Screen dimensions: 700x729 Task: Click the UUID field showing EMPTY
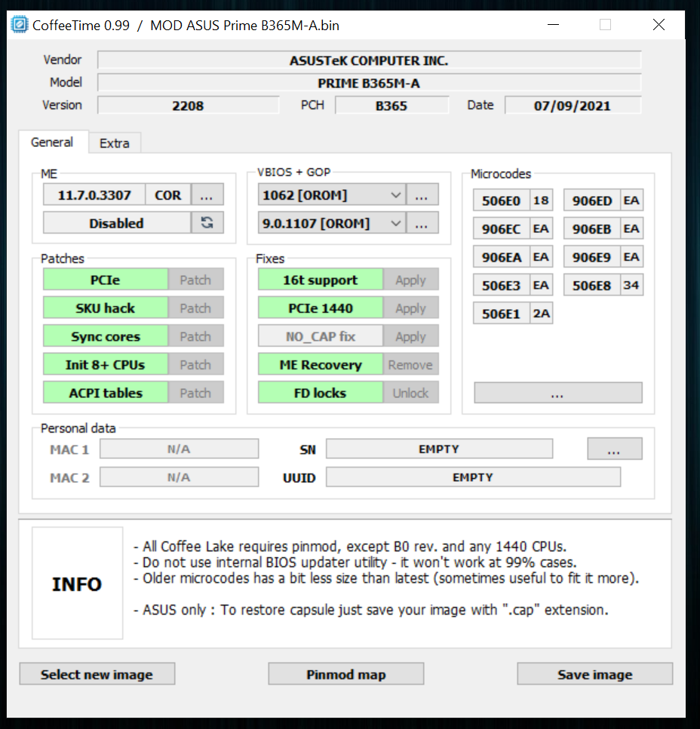pyautogui.click(x=473, y=477)
